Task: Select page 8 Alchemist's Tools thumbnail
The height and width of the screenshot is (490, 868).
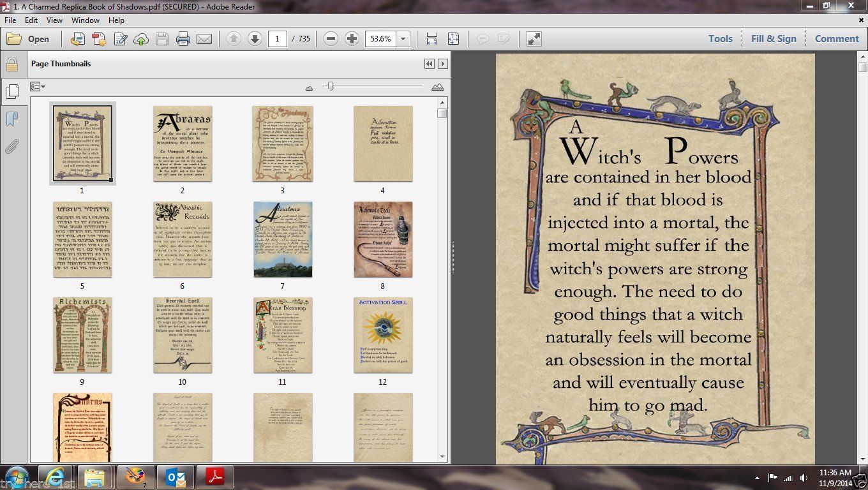Action: coord(383,239)
